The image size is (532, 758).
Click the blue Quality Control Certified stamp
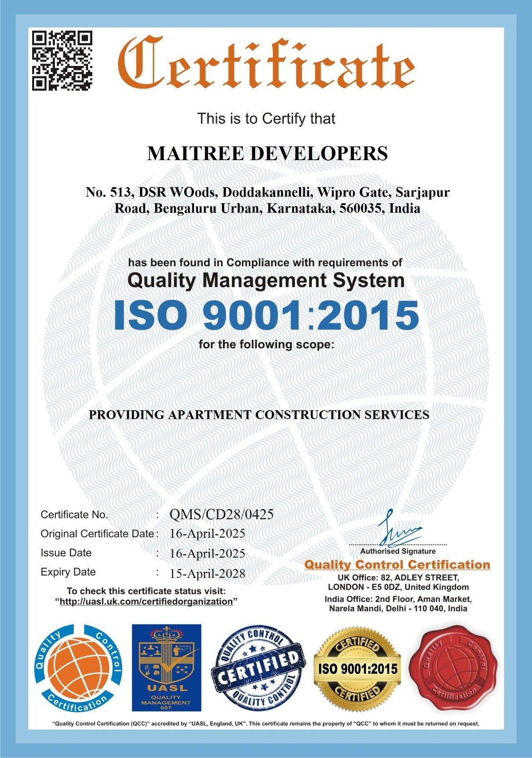point(259,668)
